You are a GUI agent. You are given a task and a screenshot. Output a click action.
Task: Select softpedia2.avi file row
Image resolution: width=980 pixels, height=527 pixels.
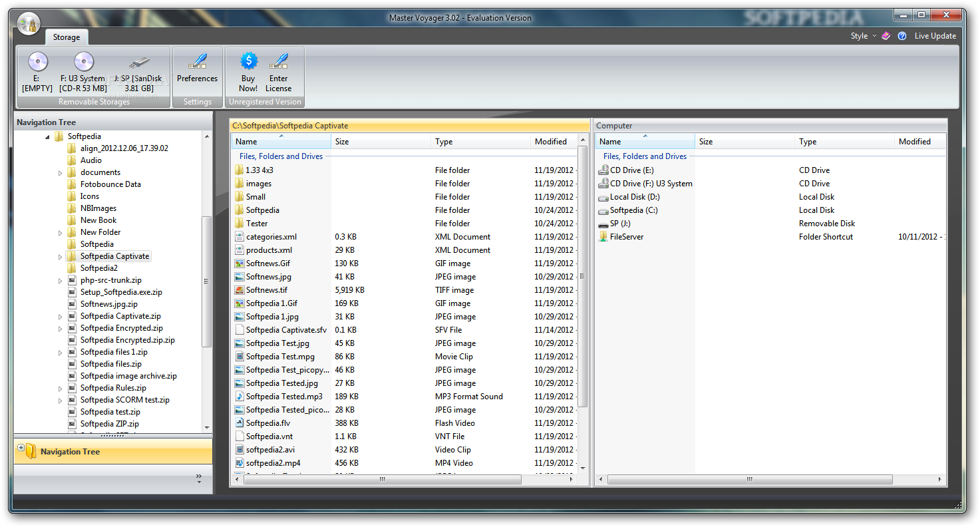[405, 450]
